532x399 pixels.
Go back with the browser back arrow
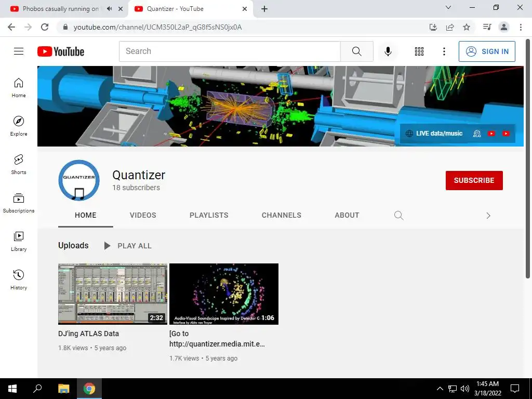click(11, 27)
